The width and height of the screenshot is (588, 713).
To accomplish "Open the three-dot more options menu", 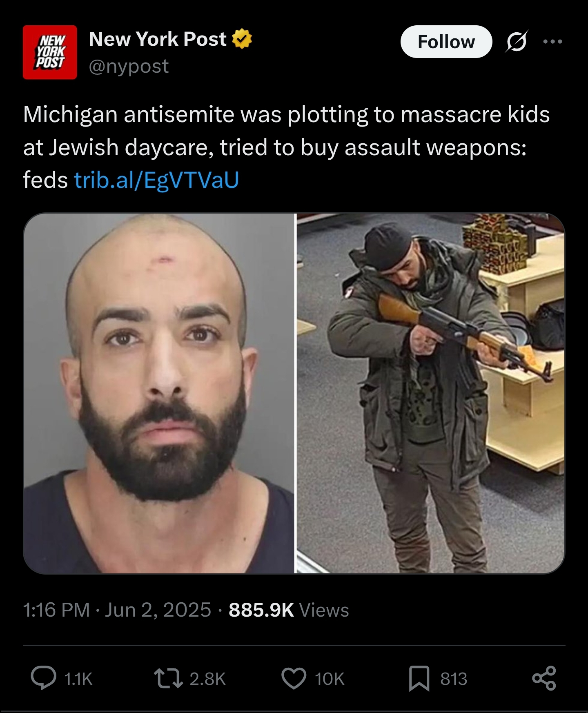I will [x=553, y=41].
